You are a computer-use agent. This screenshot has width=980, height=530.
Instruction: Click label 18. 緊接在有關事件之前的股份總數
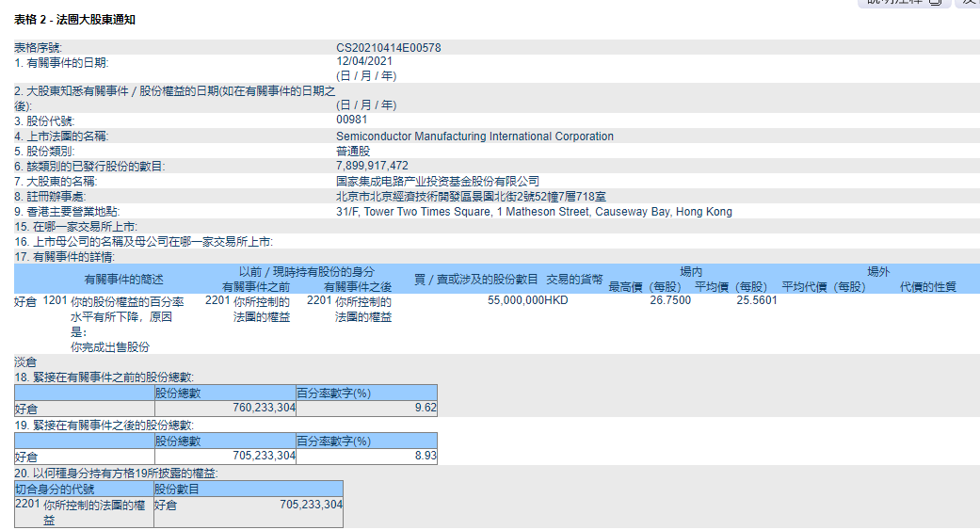(104, 377)
